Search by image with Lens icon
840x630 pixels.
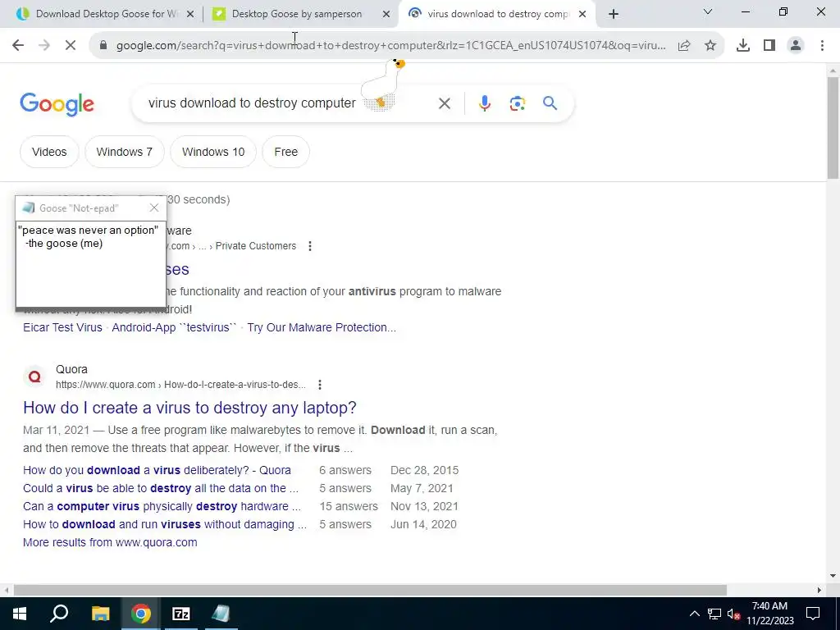[517, 103]
